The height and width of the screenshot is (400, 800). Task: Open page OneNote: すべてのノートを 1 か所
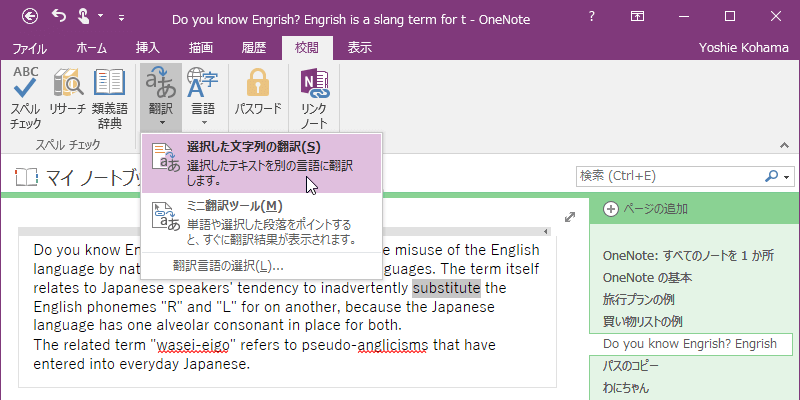click(x=688, y=256)
